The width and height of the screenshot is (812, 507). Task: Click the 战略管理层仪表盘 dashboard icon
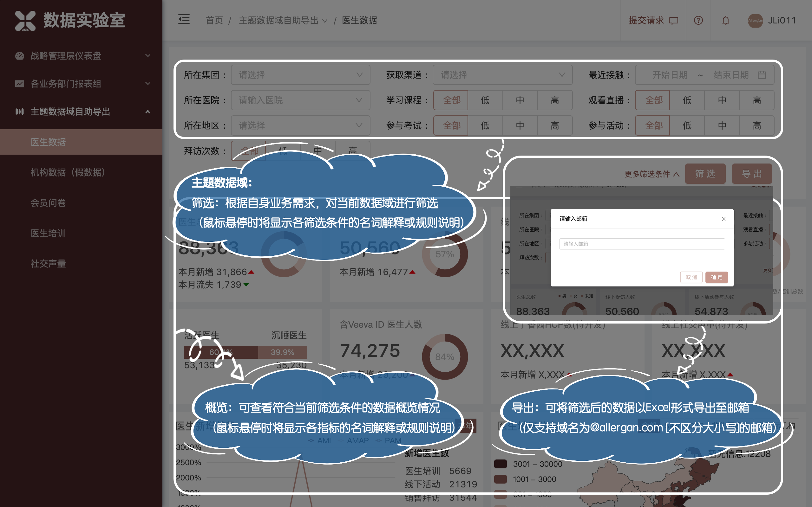19,56
